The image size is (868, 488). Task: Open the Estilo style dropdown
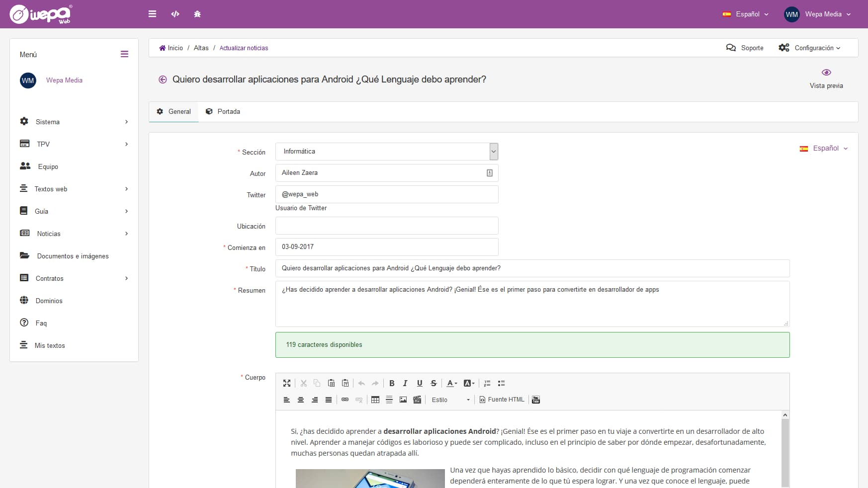tap(450, 400)
